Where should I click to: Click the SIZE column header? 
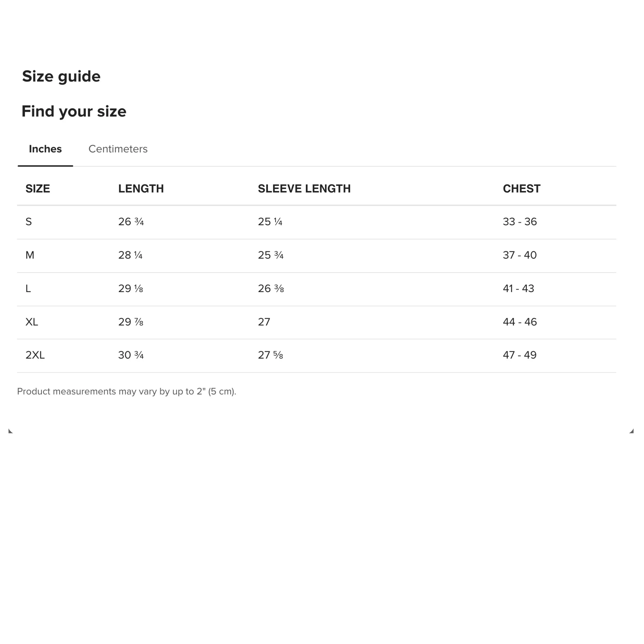38,189
